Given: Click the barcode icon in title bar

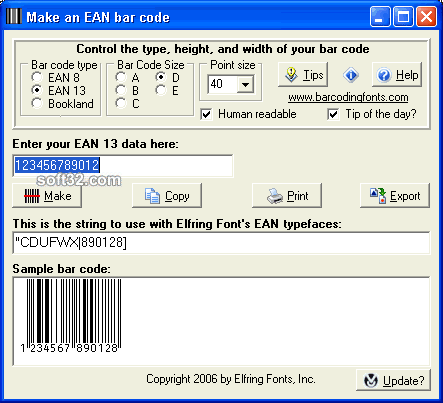Looking at the screenshot, I should (x=14, y=16).
